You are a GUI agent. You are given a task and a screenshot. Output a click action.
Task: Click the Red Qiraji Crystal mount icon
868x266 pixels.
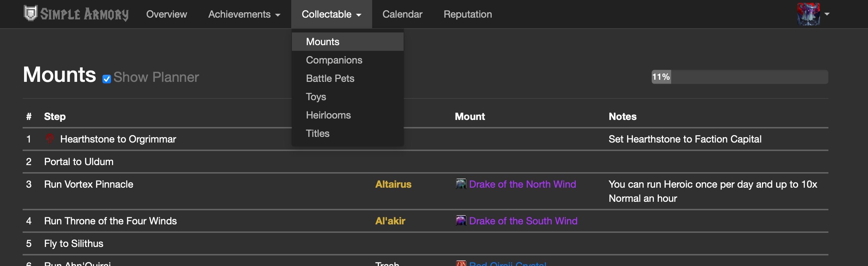tap(461, 263)
